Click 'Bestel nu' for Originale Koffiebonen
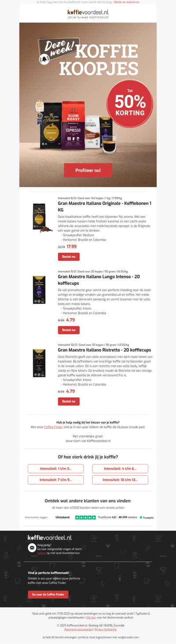The width and height of the screenshot is (176, 644). 69,257
